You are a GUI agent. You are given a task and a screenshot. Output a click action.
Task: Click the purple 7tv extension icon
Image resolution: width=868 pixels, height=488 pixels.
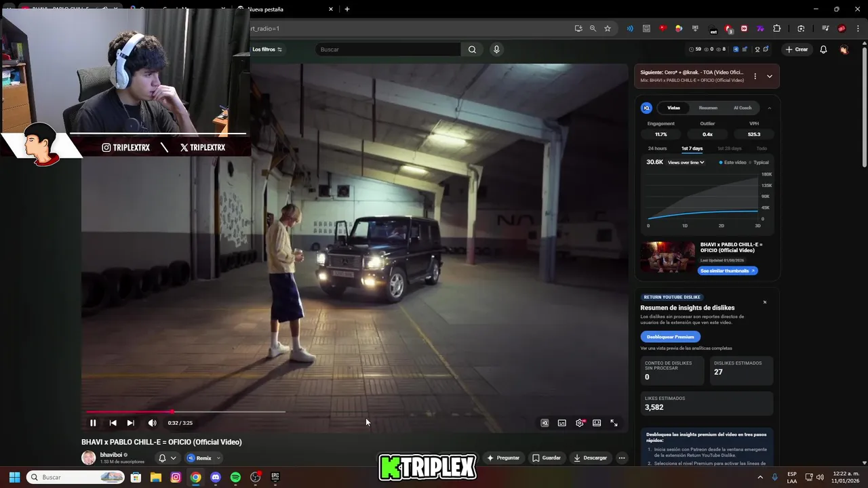760,28
